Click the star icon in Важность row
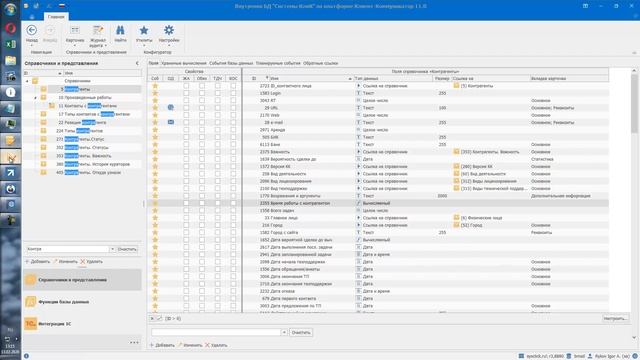The image size is (640, 360). pyautogui.click(x=155, y=152)
